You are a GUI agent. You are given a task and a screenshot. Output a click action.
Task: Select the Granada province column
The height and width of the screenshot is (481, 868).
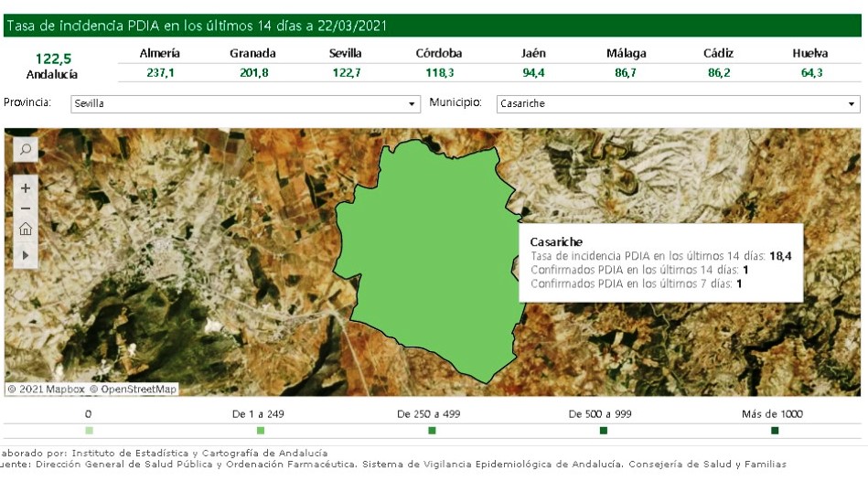(x=252, y=54)
